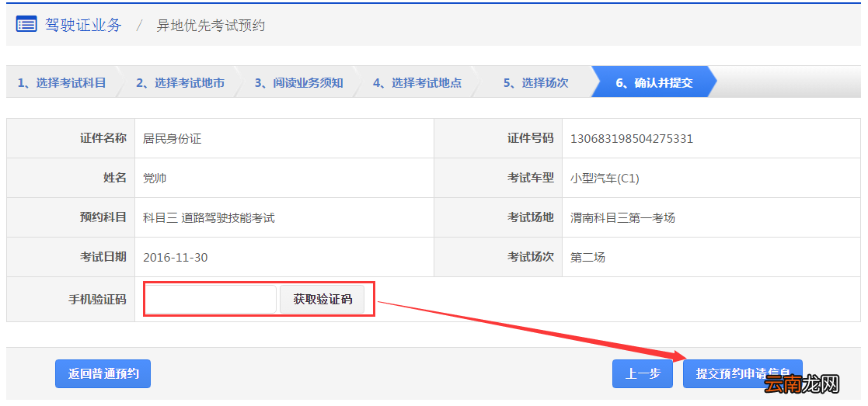The width and height of the screenshot is (868, 406).
Task: Select the active step 6、确认并提交
Action: coord(654,83)
